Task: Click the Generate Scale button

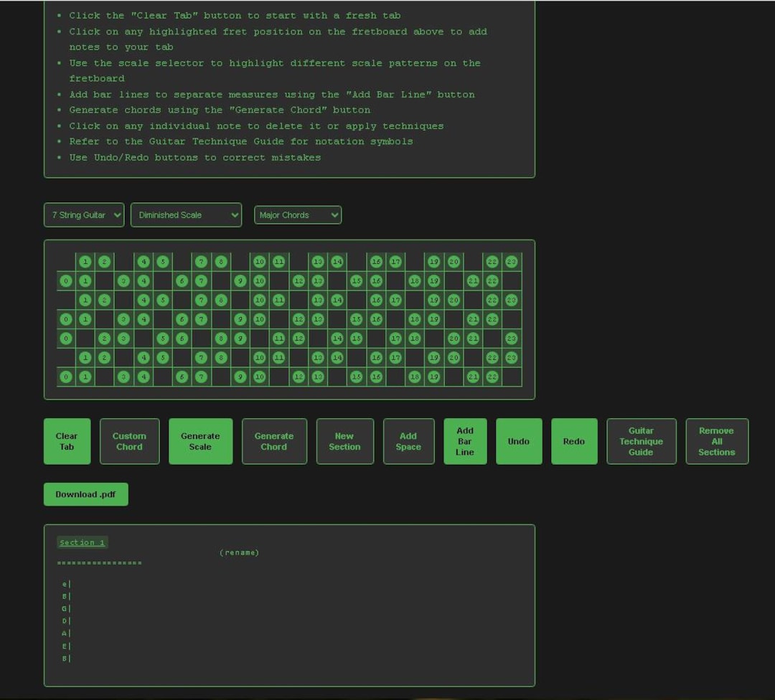Action: tap(200, 441)
